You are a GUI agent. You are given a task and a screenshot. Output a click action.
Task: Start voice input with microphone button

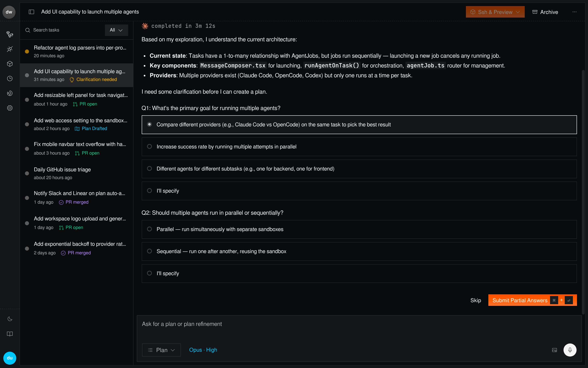coord(570,350)
